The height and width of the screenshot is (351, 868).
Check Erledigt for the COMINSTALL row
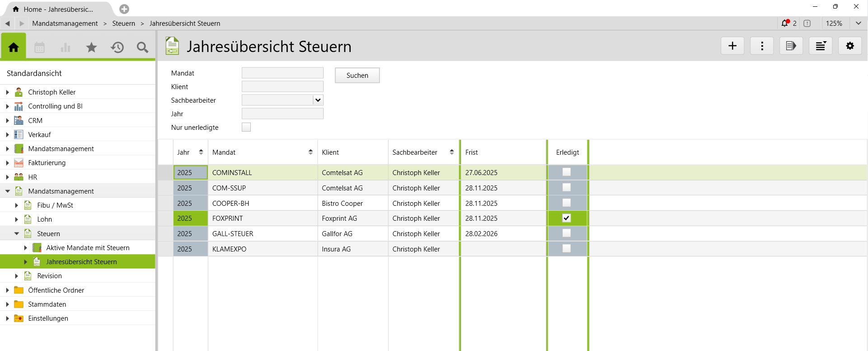pyautogui.click(x=566, y=172)
